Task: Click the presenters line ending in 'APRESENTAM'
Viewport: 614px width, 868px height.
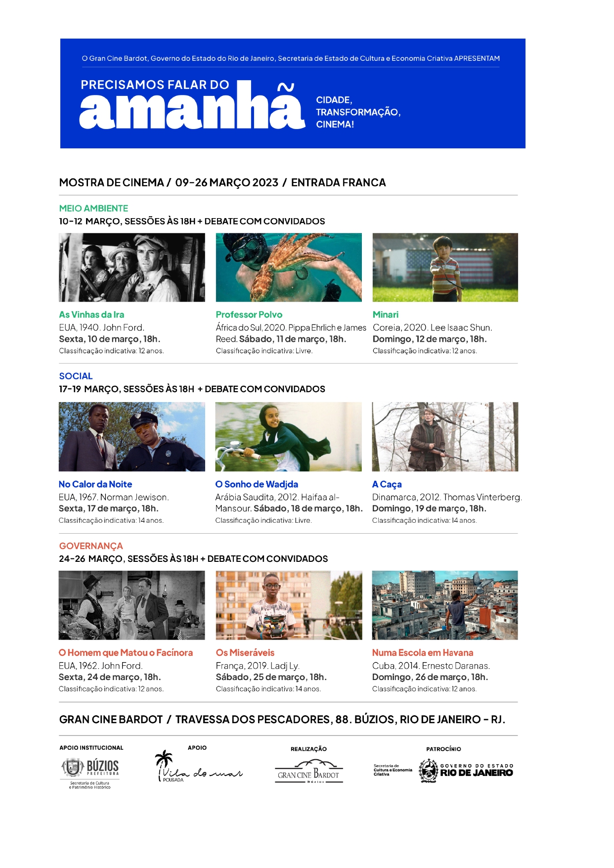Action: click(x=291, y=58)
